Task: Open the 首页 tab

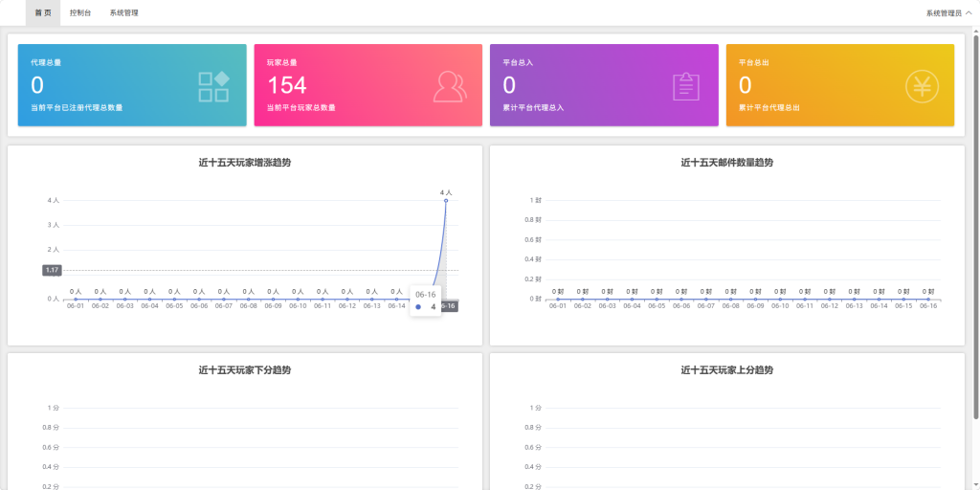Action: pos(43,12)
